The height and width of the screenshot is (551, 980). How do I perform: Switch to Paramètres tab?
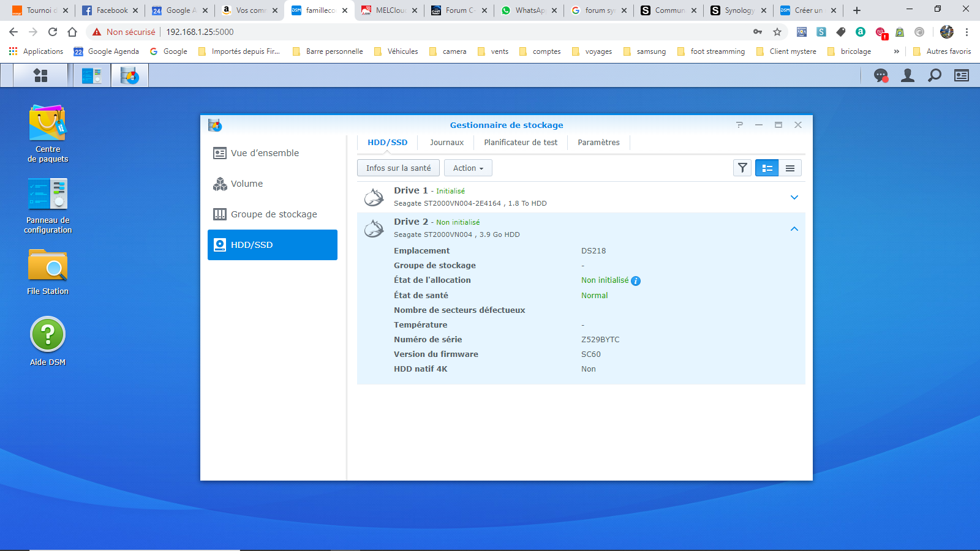[x=598, y=143]
